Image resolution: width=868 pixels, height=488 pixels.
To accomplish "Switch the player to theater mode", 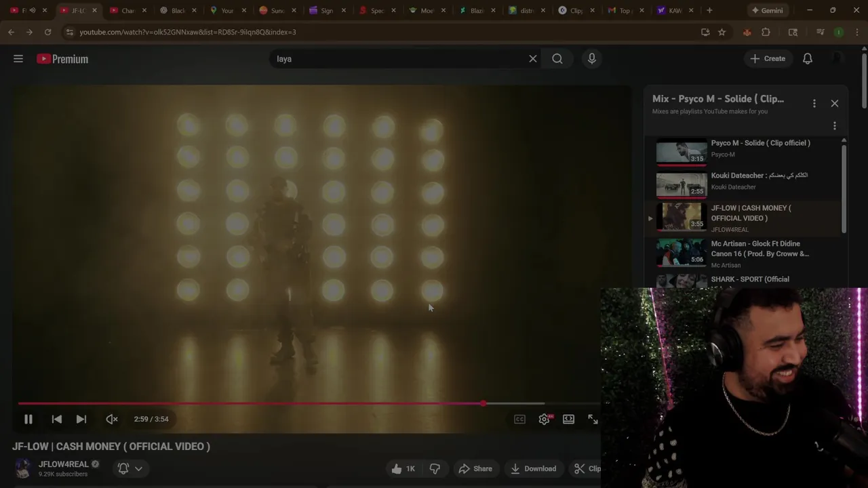I will [568, 420].
